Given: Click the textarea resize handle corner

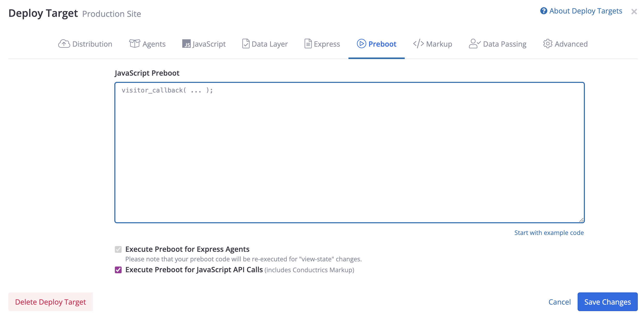Looking at the screenshot, I should 581,220.
